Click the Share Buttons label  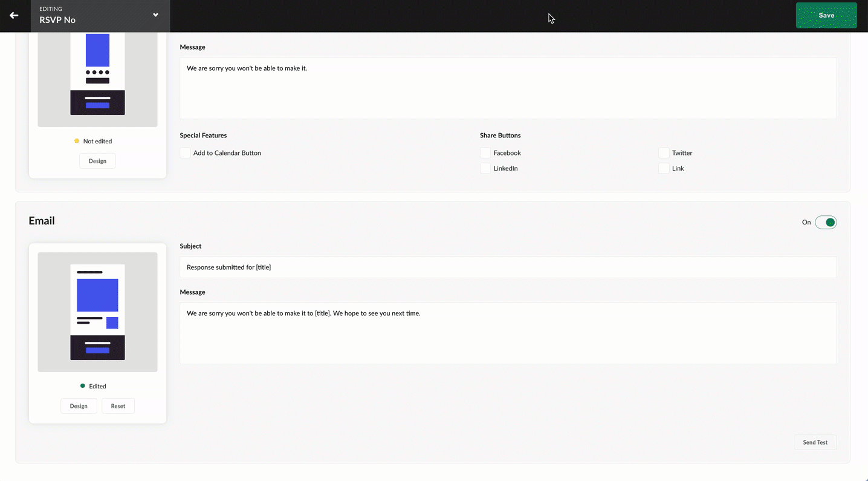pos(500,136)
